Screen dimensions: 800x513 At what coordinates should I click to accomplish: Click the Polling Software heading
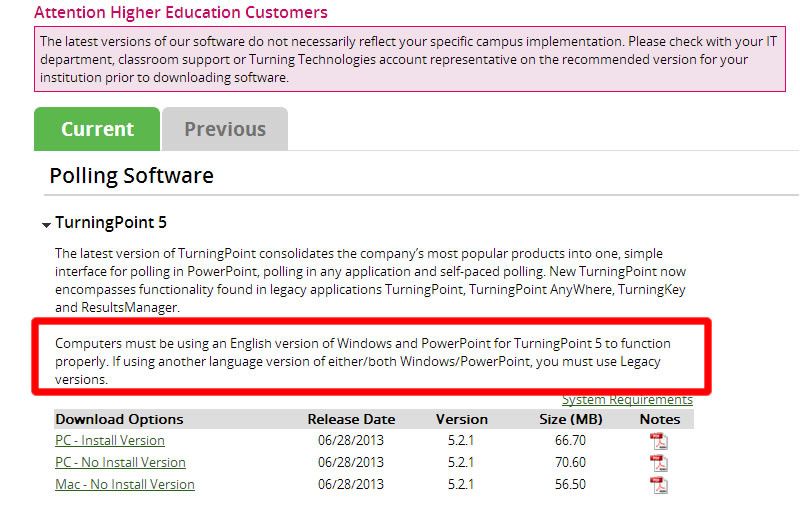point(132,176)
